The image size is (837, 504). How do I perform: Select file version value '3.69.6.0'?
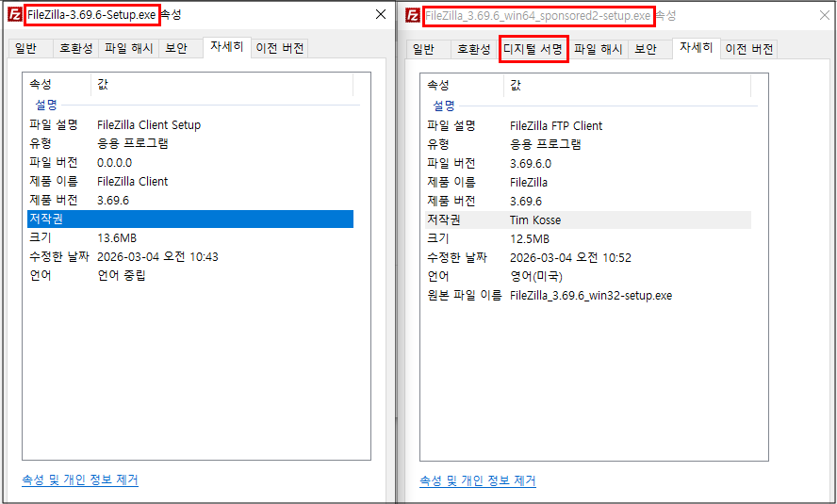coord(531,164)
